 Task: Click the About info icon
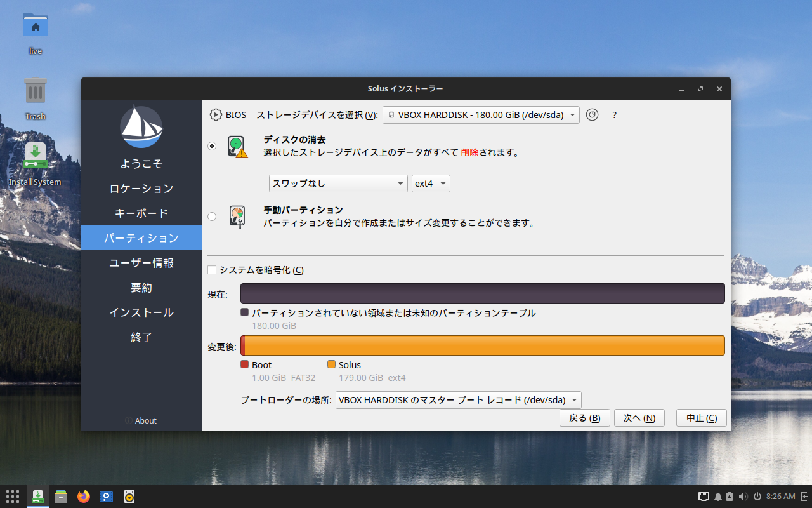(x=129, y=420)
